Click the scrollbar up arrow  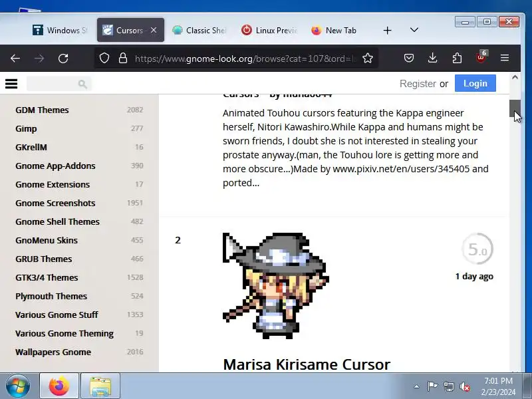click(x=515, y=77)
